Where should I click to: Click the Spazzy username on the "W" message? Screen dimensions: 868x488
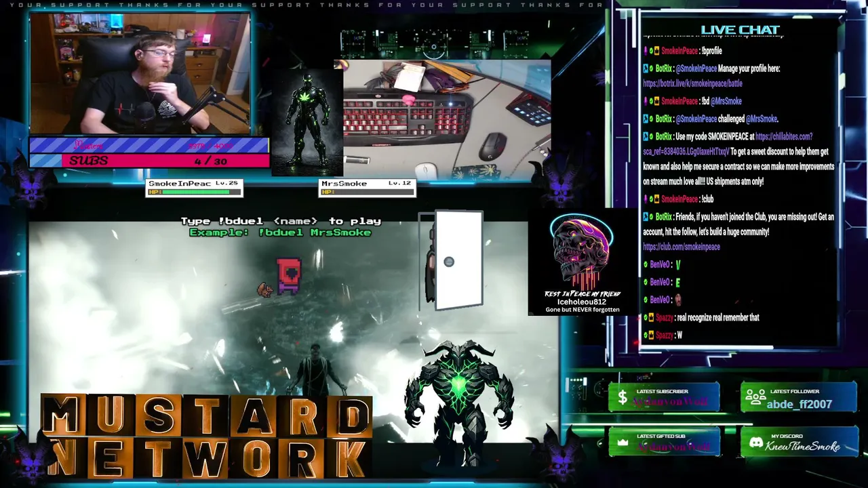point(665,335)
